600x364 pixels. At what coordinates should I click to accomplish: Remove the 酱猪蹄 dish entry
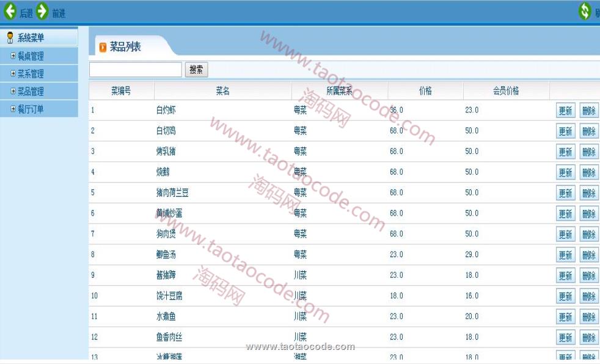(588, 275)
